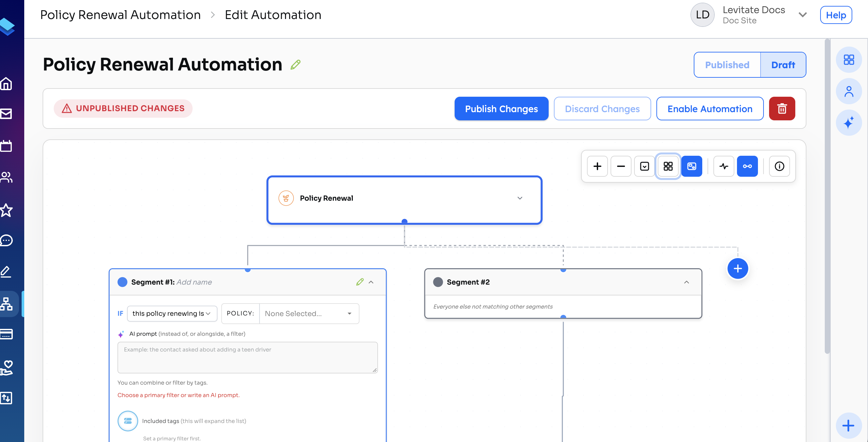Rename Segment #1 using pencil icon
868x442 pixels.
(x=360, y=282)
